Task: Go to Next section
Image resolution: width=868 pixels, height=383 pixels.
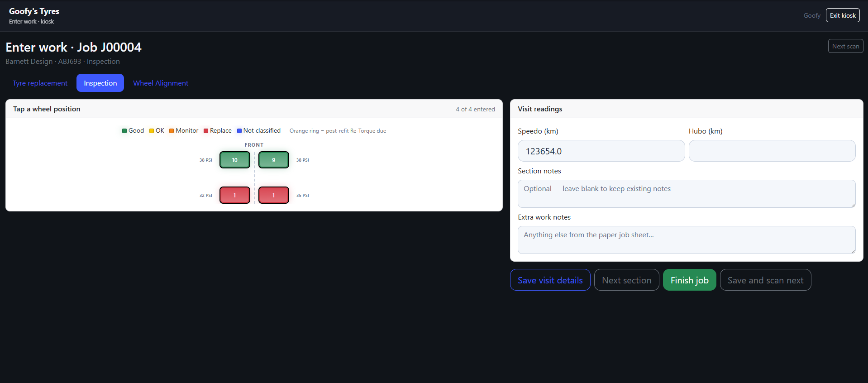Action: point(627,280)
